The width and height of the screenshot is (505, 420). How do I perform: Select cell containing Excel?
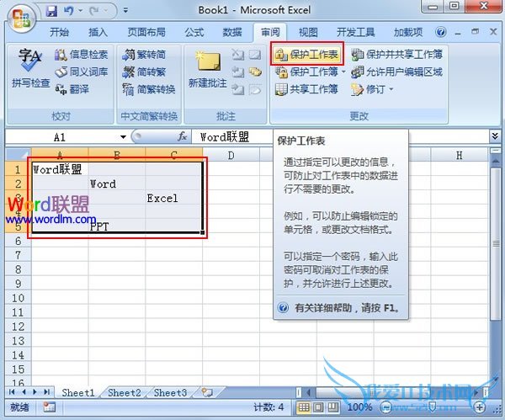pyautogui.click(x=174, y=198)
